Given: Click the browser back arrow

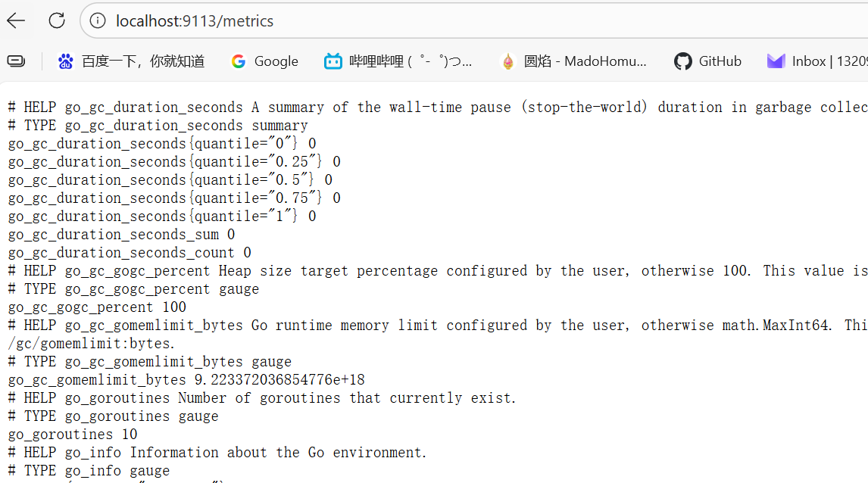Looking at the screenshot, I should pos(16,20).
